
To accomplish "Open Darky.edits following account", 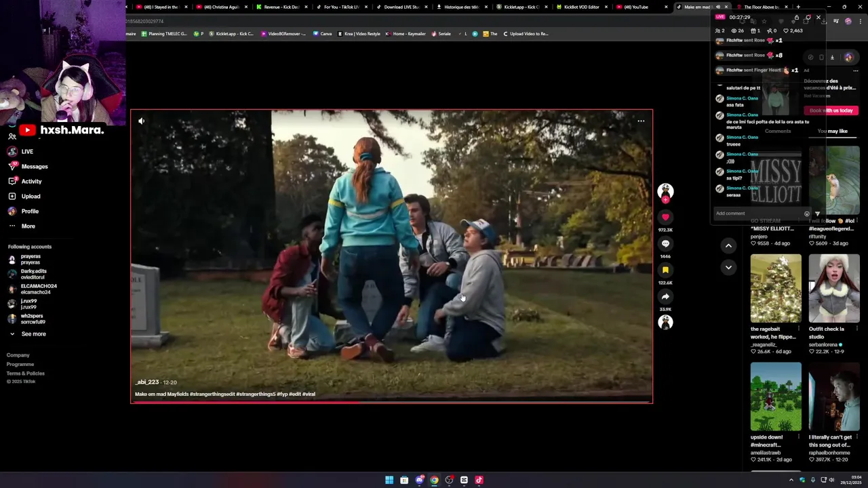I will 28,274.
